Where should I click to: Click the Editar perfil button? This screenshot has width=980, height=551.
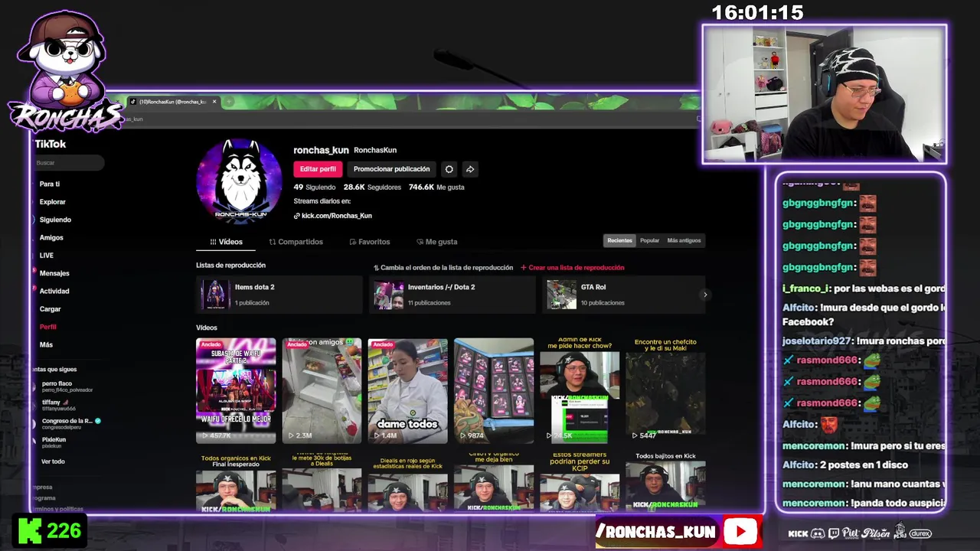click(318, 169)
